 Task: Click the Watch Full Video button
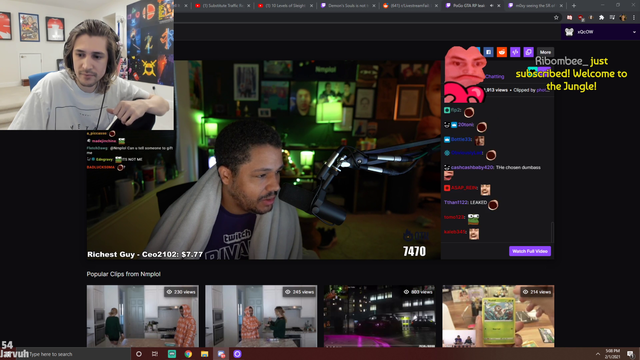(530, 251)
